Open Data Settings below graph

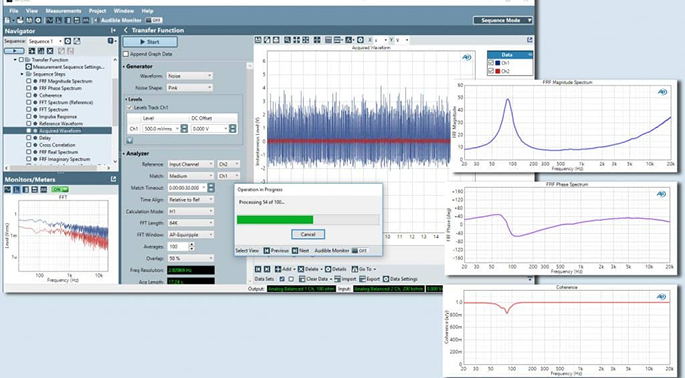[400, 279]
